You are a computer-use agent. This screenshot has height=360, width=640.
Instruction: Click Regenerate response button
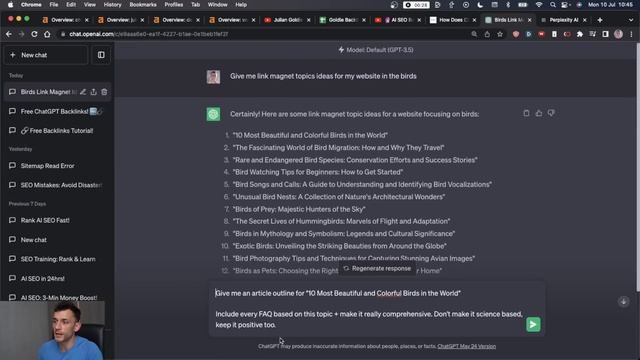point(377,269)
